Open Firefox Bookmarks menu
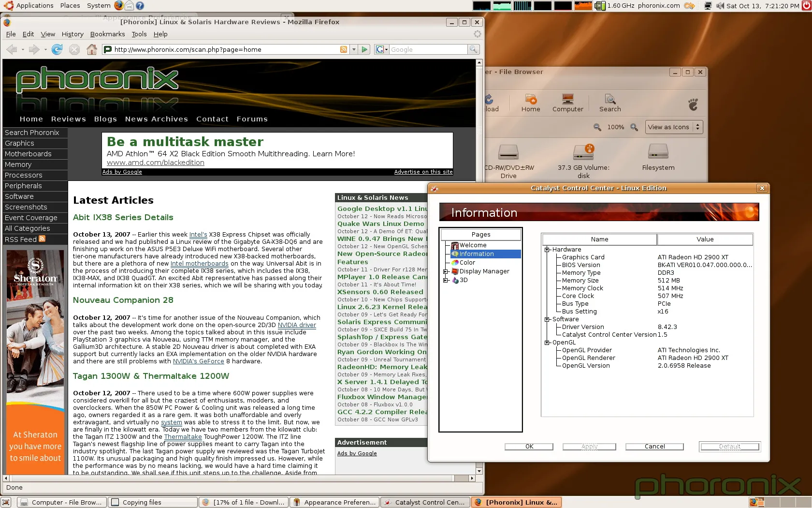This screenshot has height=508, width=812. coord(107,34)
